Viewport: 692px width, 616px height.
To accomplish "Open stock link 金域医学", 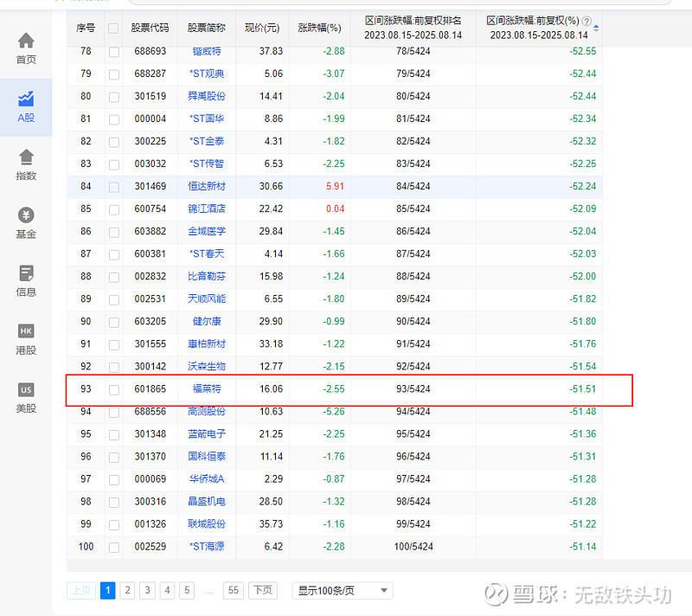I will pos(207,231).
